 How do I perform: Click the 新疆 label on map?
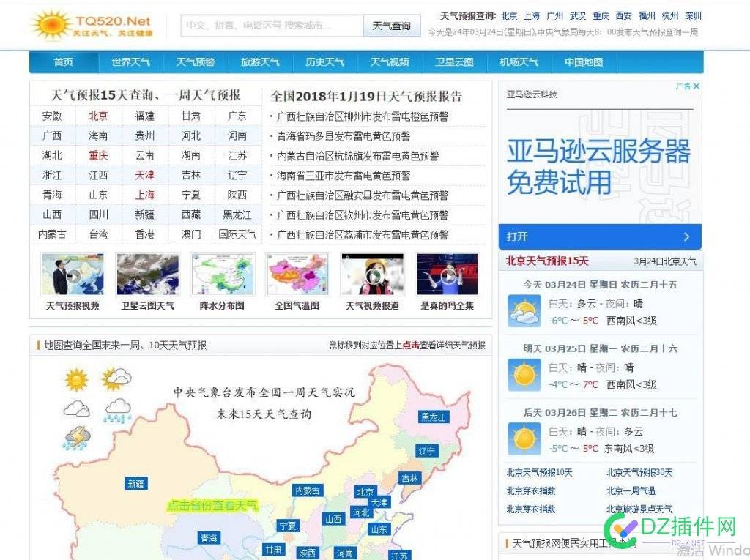tap(136, 483)
